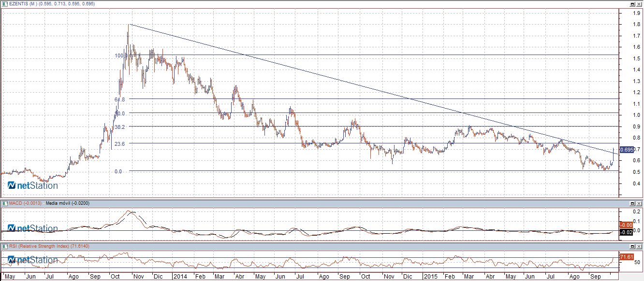644x281 pixels.
Task: Click the 23.6 Fibonacci level label
Action: (x=120, y=144)
